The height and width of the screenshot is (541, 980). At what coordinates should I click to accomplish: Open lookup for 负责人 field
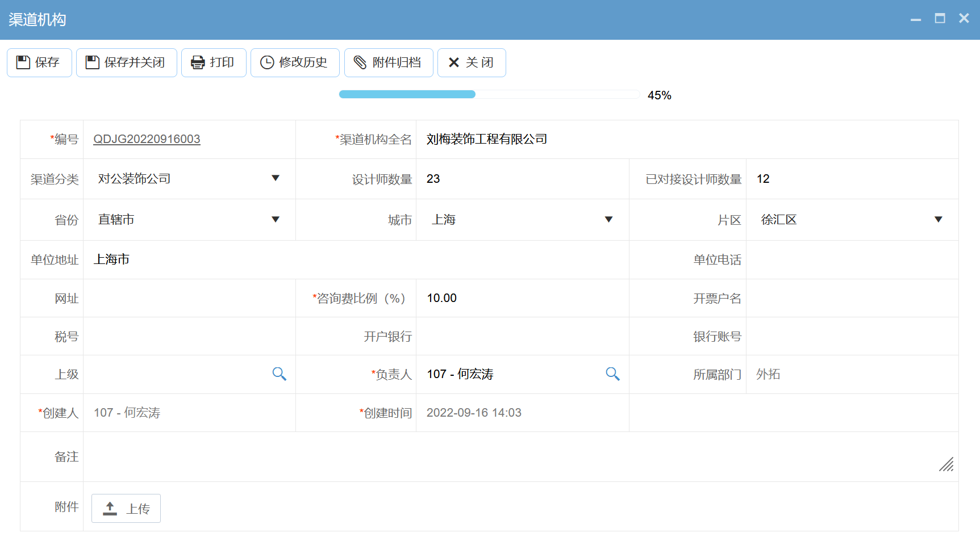612,374
